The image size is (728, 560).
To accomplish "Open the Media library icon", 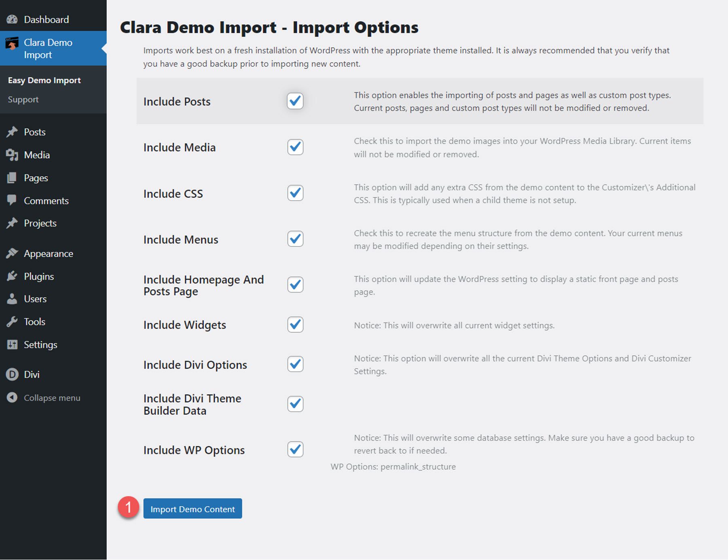I will click(x=13, y=155).
